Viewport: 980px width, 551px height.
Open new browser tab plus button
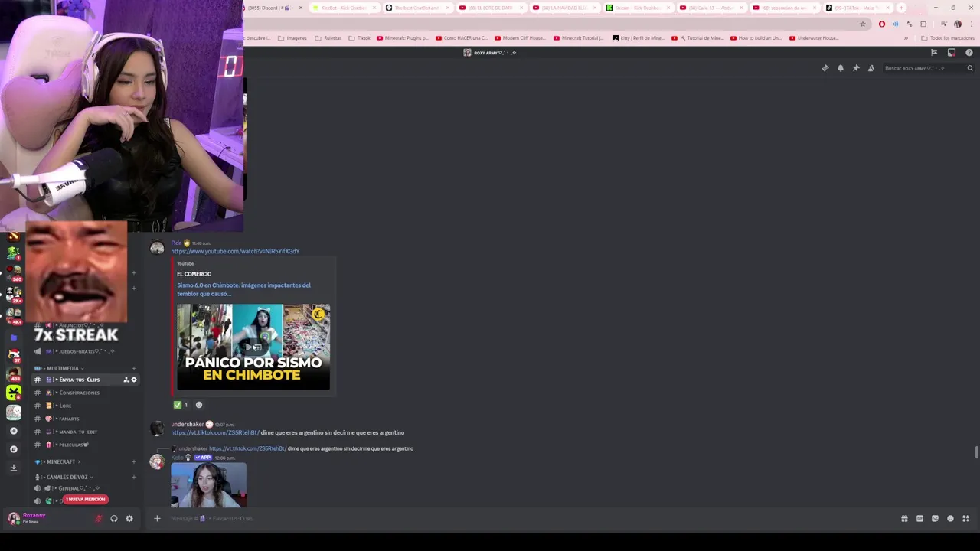901,8
